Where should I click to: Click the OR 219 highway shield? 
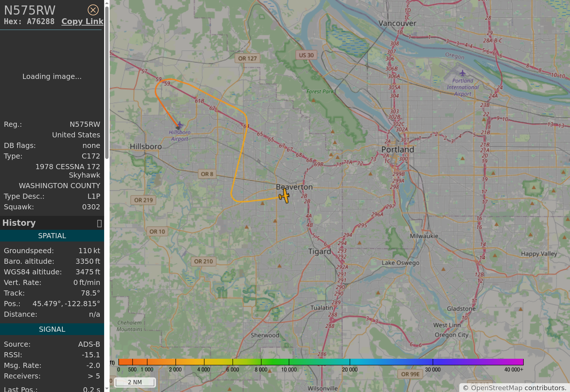143,200
